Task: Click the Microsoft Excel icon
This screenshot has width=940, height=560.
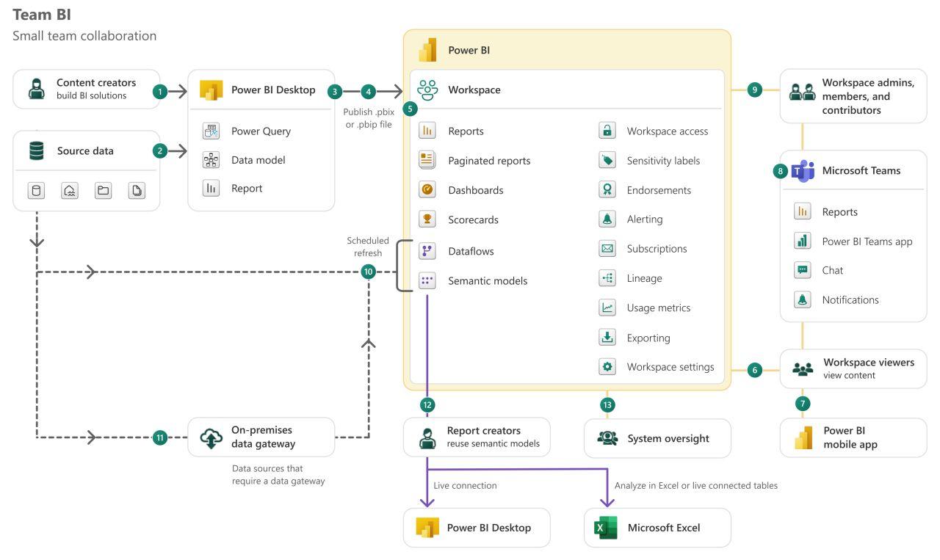Action: click(607, 528)
